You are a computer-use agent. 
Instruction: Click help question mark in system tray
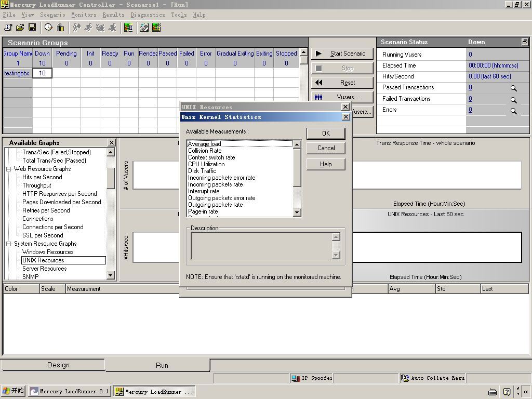(507, 392)
